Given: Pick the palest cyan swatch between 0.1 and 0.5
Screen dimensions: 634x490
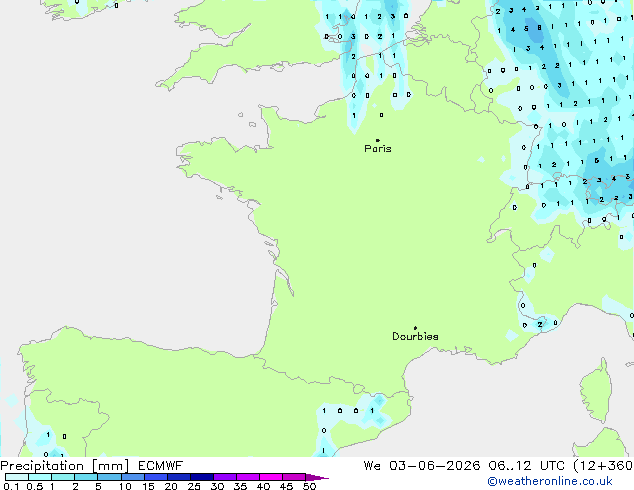Looking at the screenshot, I should pos(17,477).
